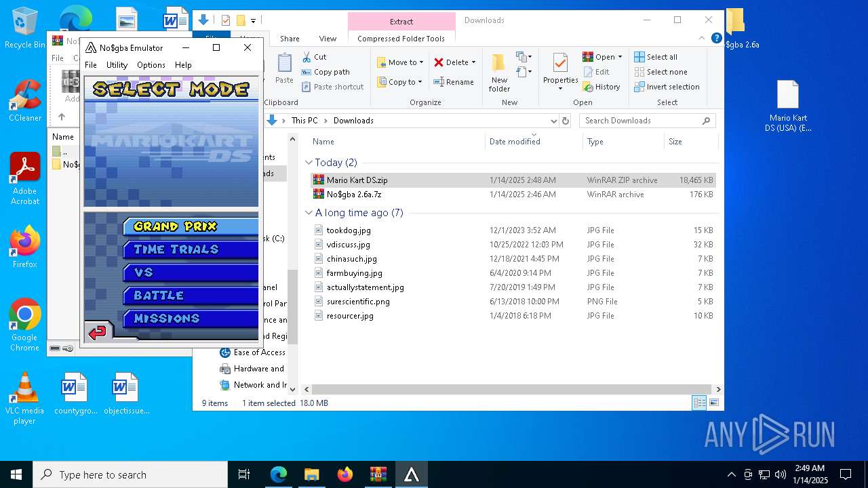Click the Edit button in ribbon

596,72
